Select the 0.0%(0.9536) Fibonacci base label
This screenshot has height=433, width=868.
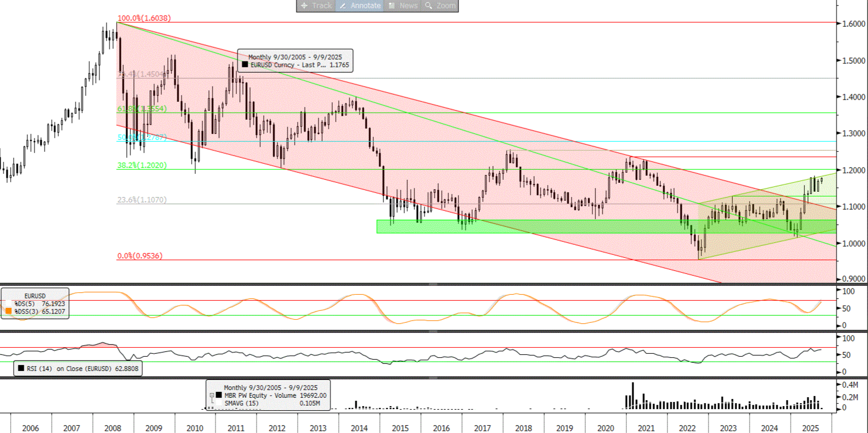coord(139,256)
